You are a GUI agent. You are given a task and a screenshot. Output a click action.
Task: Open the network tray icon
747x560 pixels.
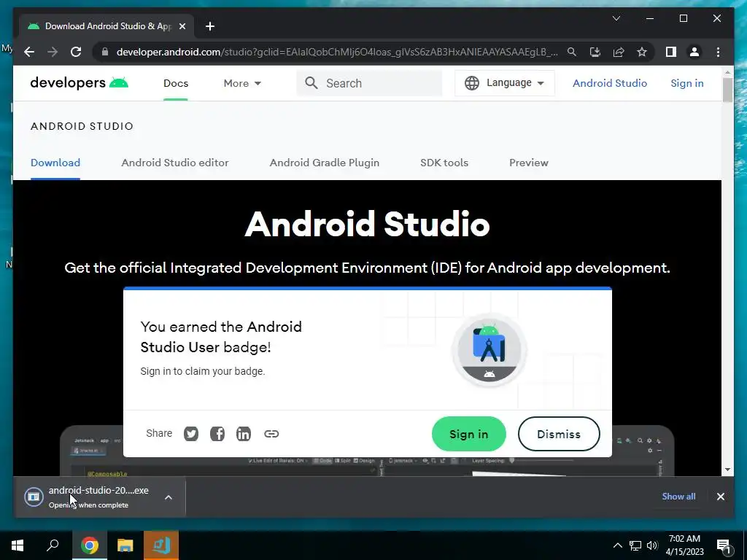coord(635,545)
